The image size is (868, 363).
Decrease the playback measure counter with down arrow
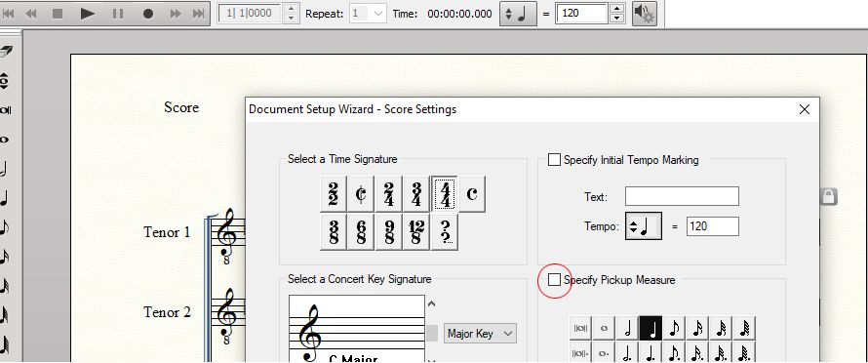(292, 19)
